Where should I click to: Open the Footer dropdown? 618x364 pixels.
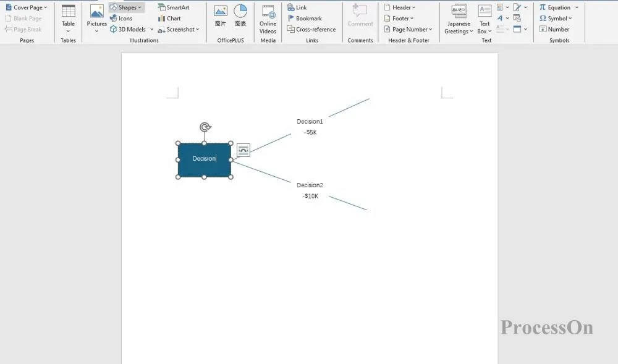[x=399, y=18]
